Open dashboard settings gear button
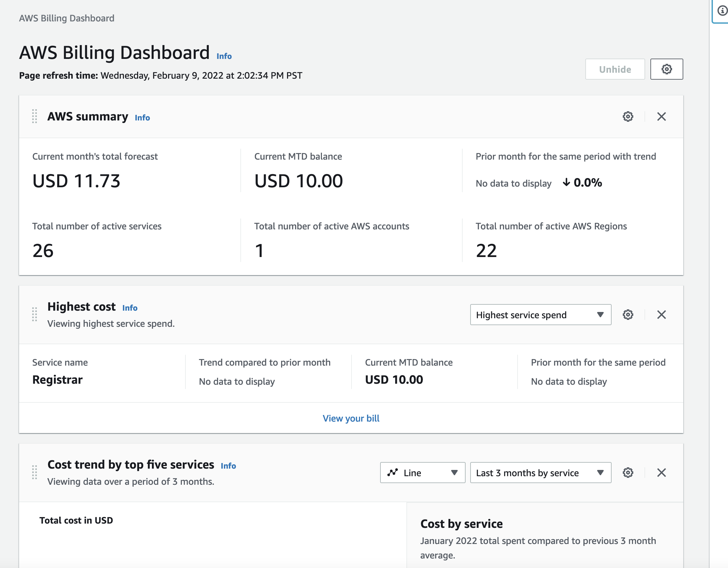 pos(666,69)
